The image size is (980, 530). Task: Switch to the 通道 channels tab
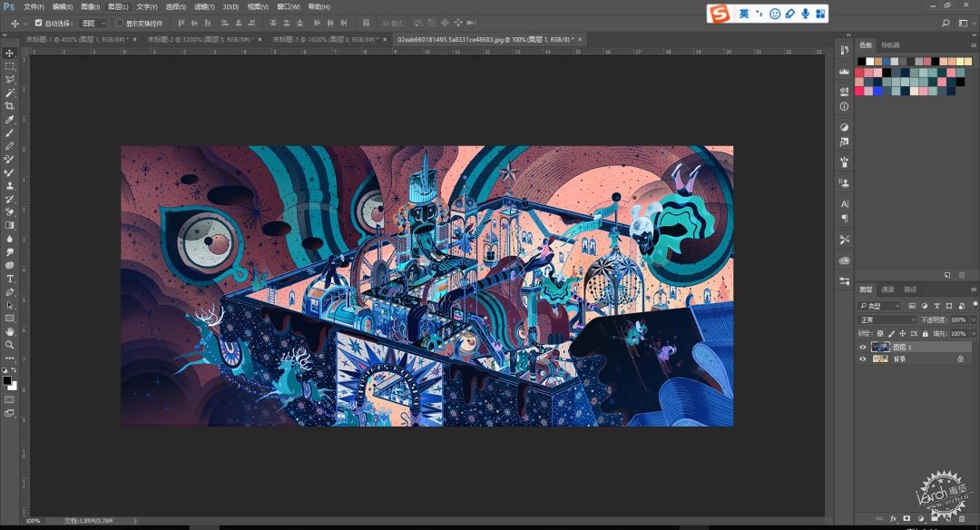[x=887, y=290]
